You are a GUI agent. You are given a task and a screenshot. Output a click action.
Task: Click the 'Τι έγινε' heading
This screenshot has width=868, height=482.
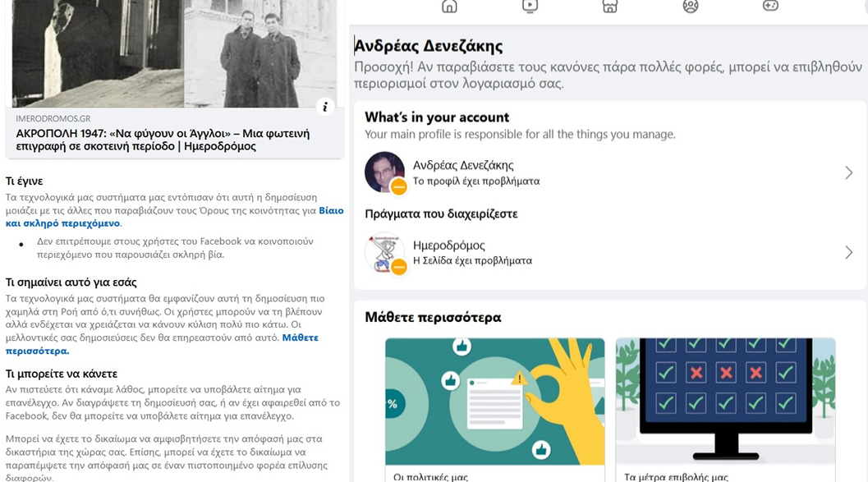click(x=24, y=181)
